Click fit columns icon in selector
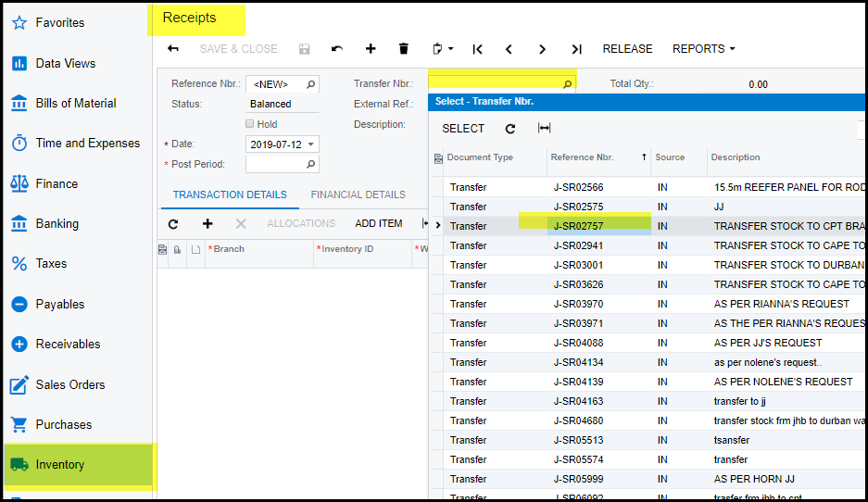The width and height of the screenshot is (868, 502). 545,129
